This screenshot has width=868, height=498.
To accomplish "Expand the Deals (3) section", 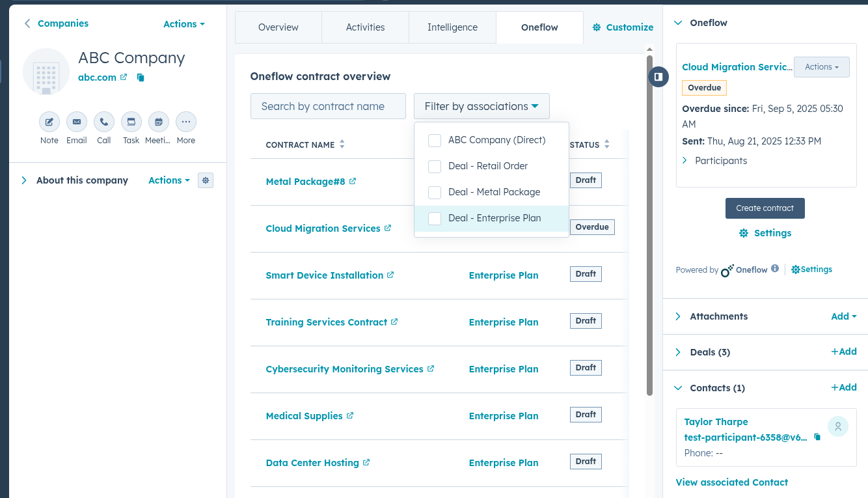I will click(678, 352).
